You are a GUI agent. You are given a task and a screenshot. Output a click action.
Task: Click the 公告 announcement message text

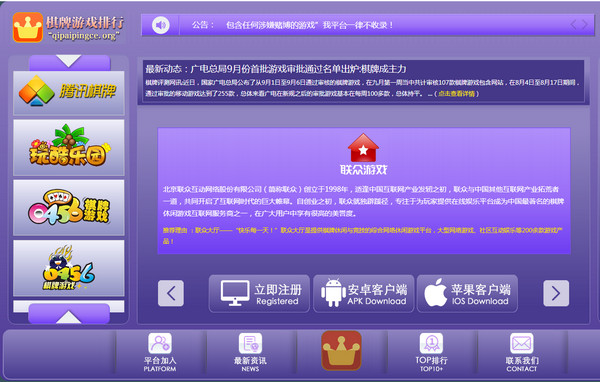[309, 25]
